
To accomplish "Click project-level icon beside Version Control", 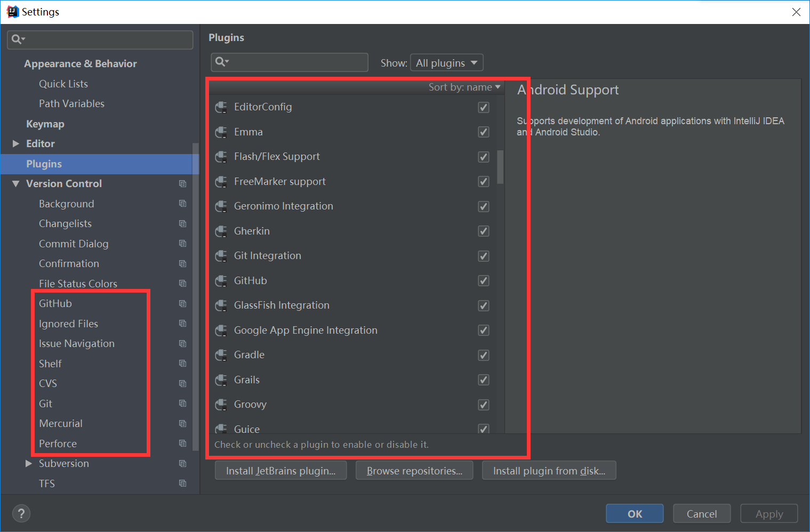I will (183, 184).
